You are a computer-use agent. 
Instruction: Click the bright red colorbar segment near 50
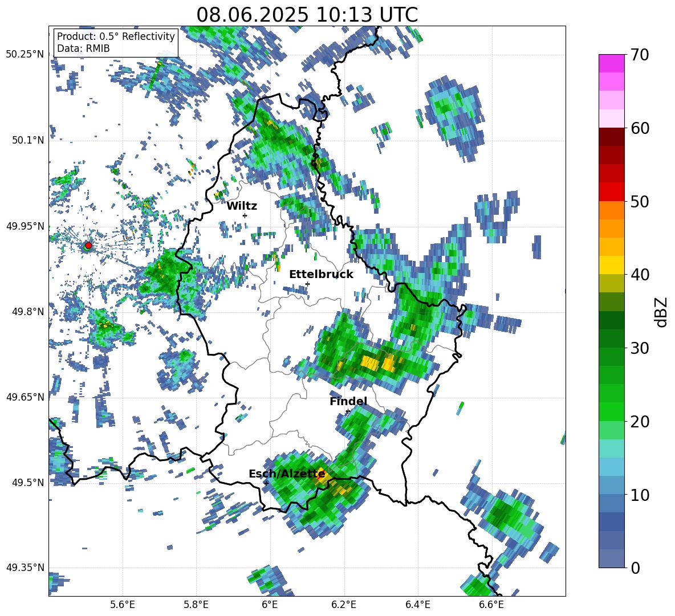611,192
